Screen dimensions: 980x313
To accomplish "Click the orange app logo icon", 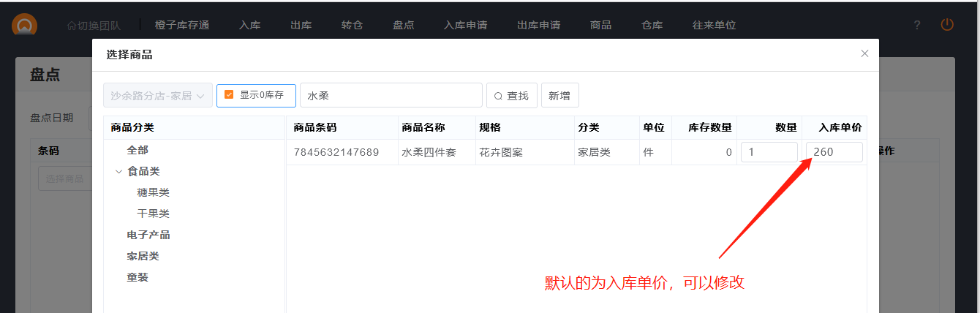I will point(24,25).
